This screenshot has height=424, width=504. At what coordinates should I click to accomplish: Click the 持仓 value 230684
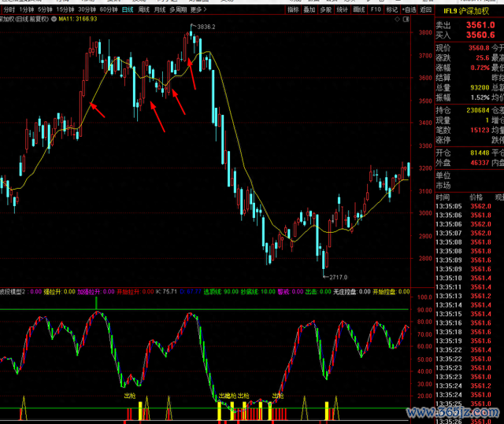coord(478,110)
